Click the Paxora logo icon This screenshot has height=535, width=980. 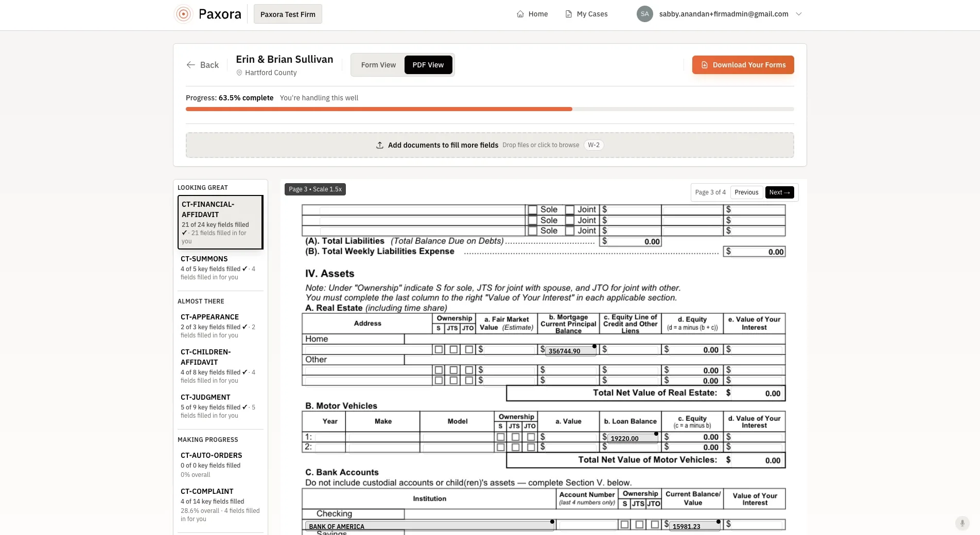tap(183, 14)
